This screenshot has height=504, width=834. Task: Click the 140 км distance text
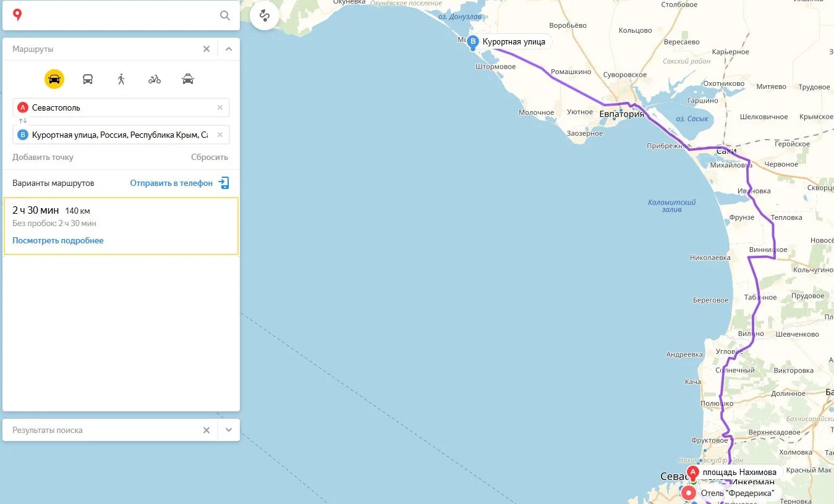pyautogui.click(x=77, y=211)
